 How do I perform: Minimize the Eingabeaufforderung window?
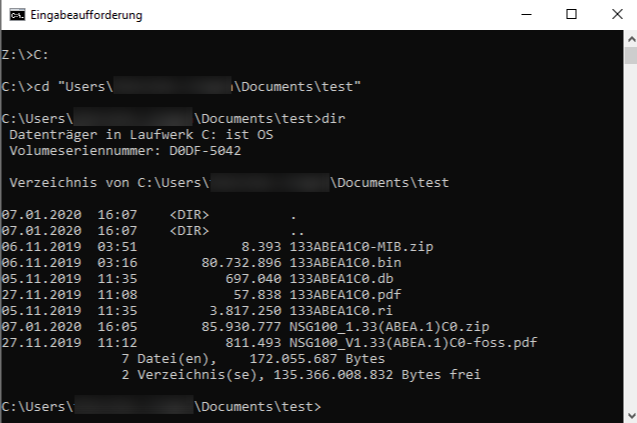(x=525, y=15)
